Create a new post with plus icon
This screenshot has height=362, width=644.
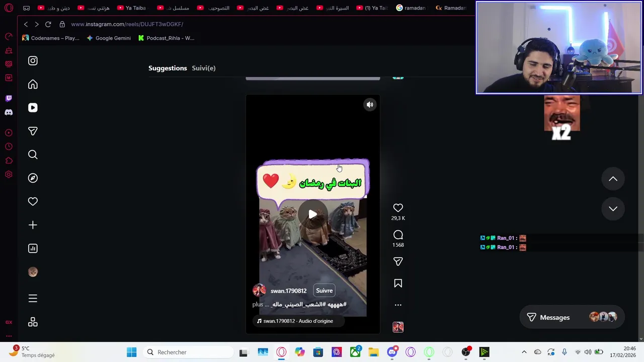point(33,225)
